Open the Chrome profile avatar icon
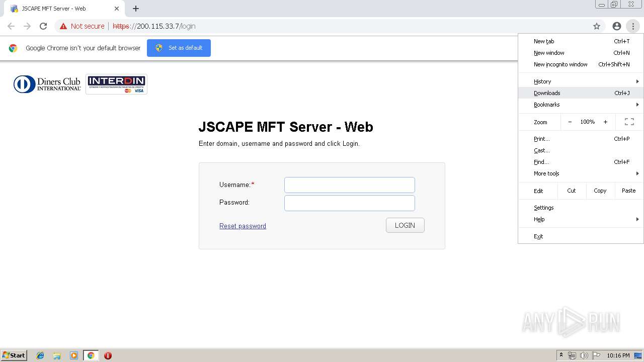 coord(617,26)
